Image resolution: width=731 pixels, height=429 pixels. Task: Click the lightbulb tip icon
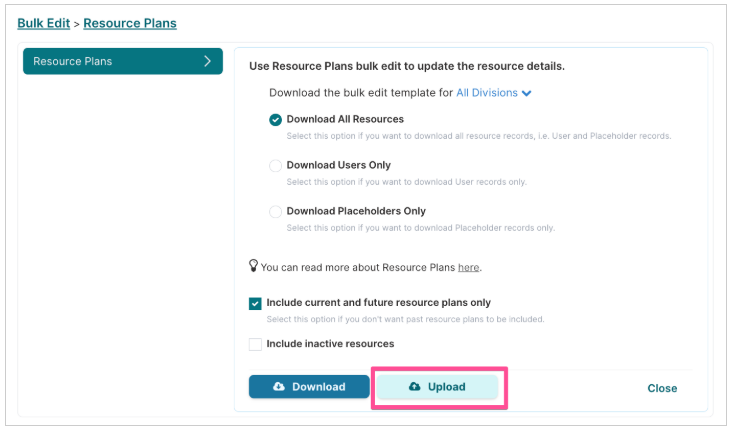253,266
